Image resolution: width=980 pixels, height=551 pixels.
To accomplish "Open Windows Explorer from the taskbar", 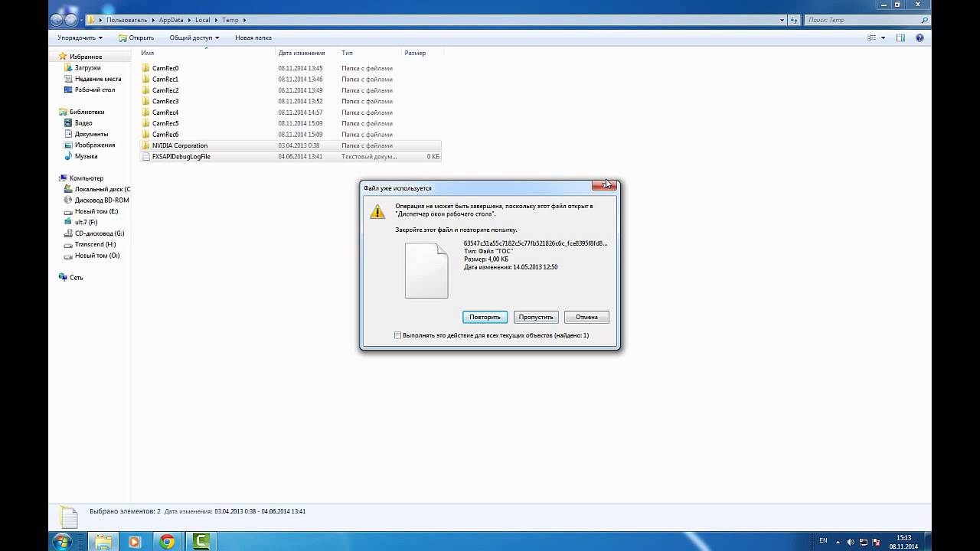I will [102, 542].
